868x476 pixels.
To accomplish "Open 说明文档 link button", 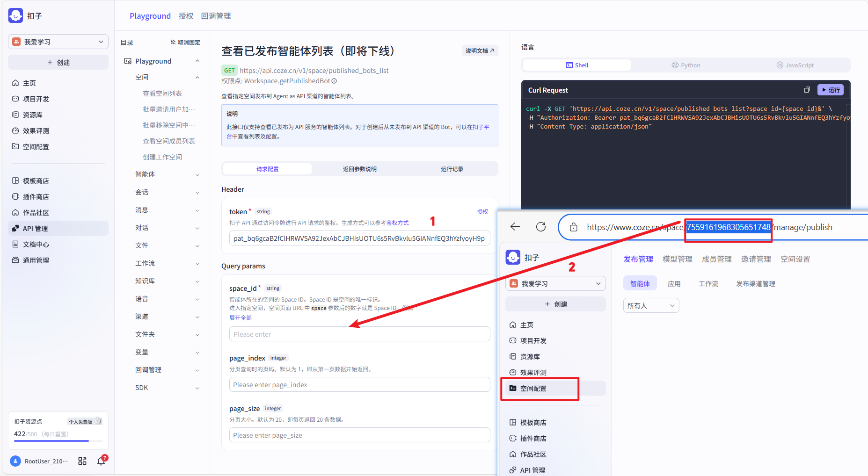I will point(480,50).
